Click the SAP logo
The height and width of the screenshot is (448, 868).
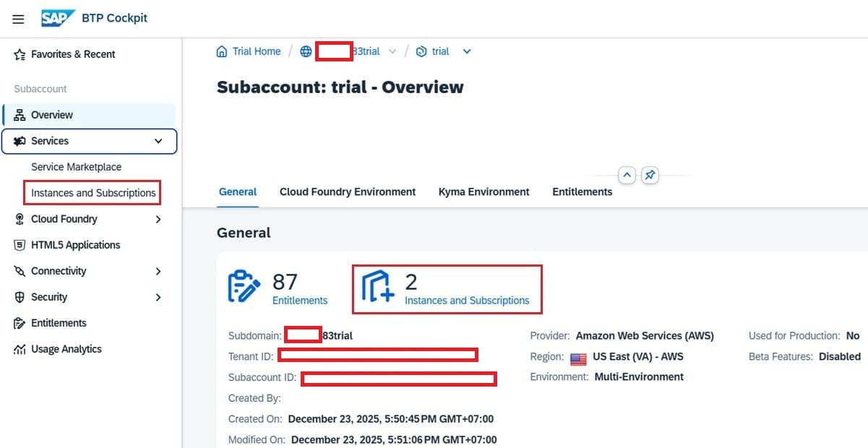[58, 18]
